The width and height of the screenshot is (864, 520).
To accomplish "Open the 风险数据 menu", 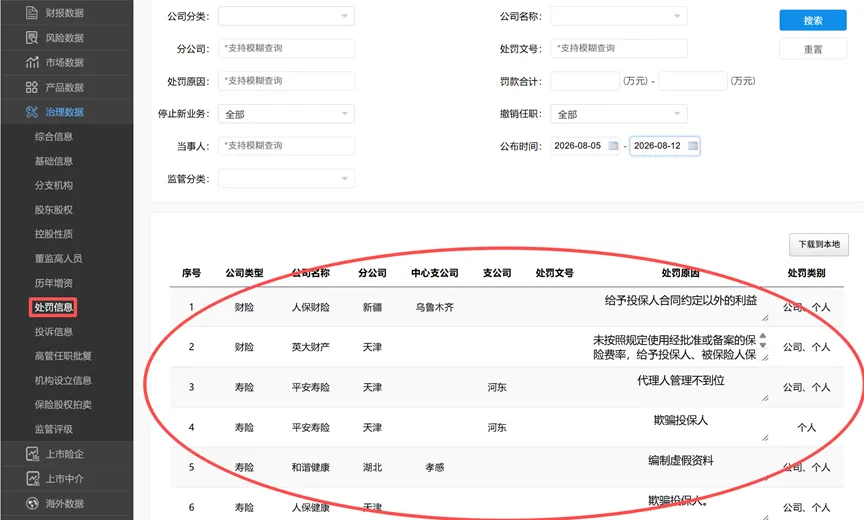I will (x=67, y=37).
